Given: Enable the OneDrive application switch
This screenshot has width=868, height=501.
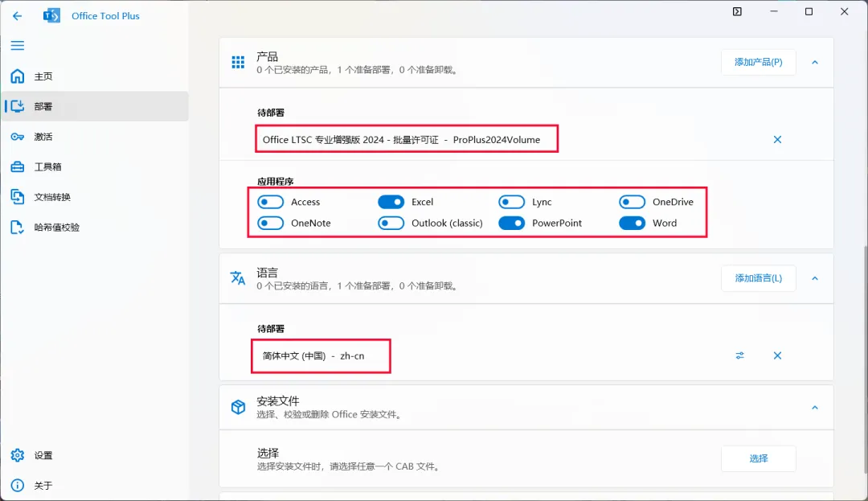Looking at the screenshot, I should (x=633, y=202).
